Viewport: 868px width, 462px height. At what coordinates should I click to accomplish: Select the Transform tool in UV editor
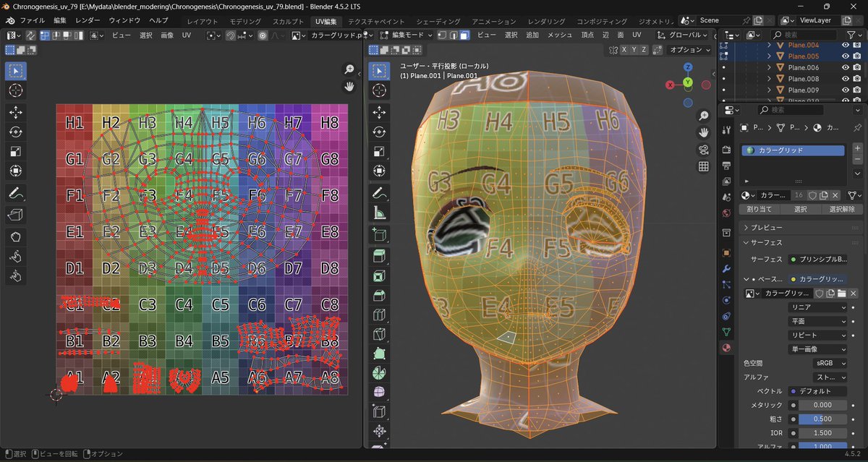point(16,171)
